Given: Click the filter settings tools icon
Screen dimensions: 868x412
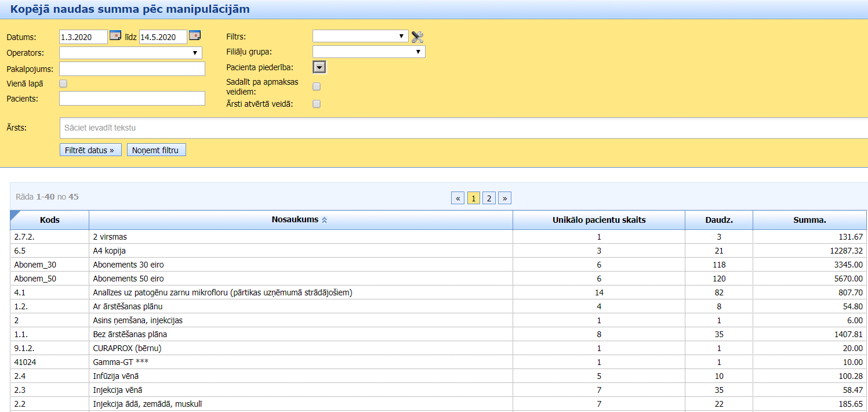Looking at the screenshot, I should pos(417,37).
